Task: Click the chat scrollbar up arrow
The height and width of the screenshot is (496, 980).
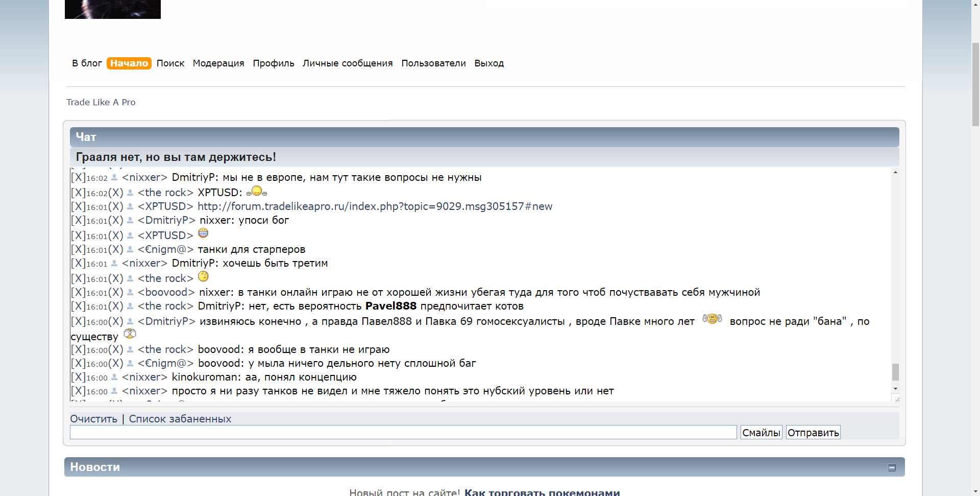Action: tap(895, 173)
